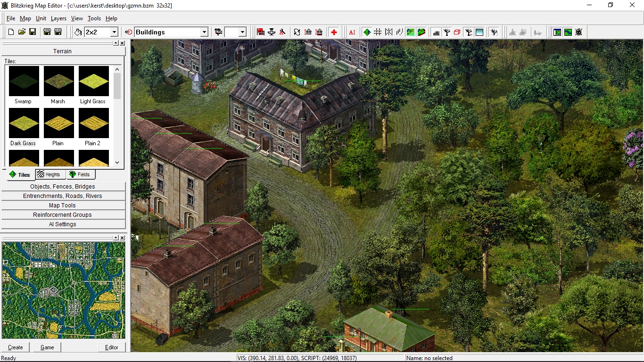Close the Terrain side panel
The width and height of the screenshot is (644, 362).
[x=122, y=43]
